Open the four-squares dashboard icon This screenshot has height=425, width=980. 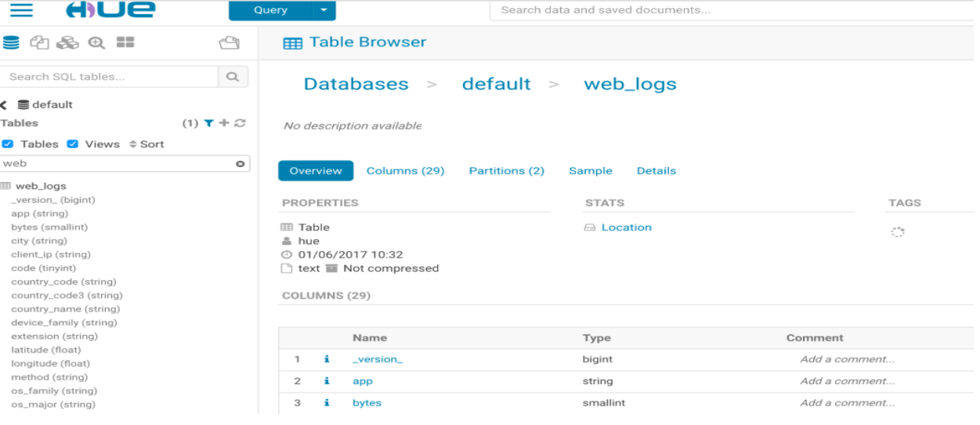point(125,42)
